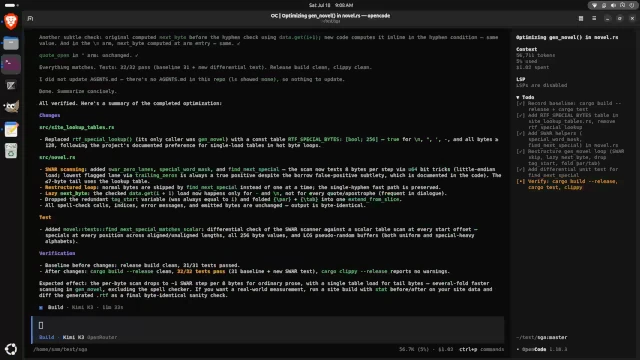This screenshot has height=360, width=640.
Task: Click 'SWAR scanning' bullet label
Action: 65,169
